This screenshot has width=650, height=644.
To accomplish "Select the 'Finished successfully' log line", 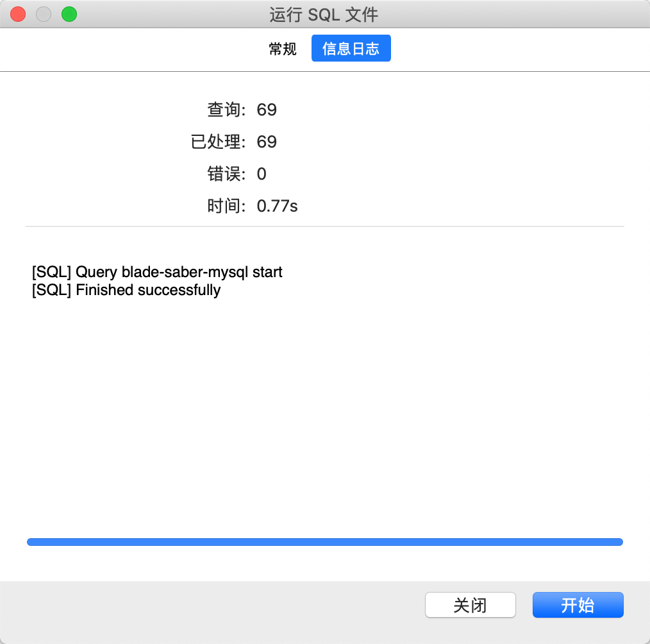I will click(126, 290).
